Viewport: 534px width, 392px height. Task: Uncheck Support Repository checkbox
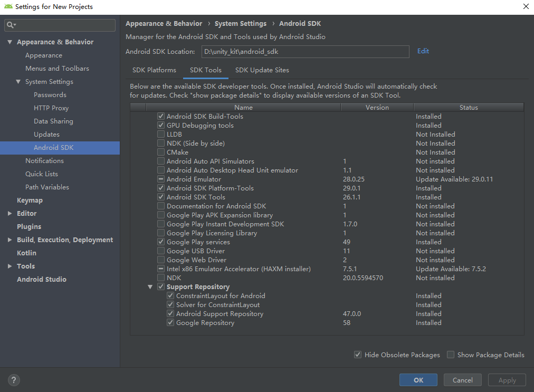[x=161, y=287]
